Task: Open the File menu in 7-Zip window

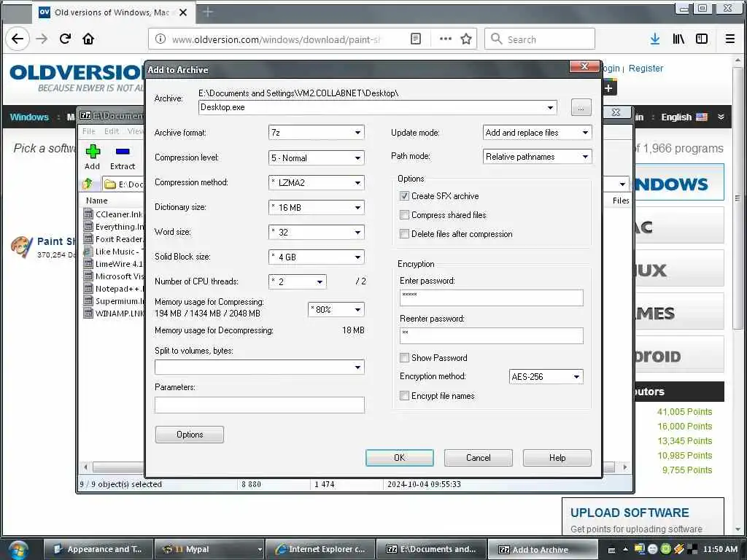Action: [88, 131]
